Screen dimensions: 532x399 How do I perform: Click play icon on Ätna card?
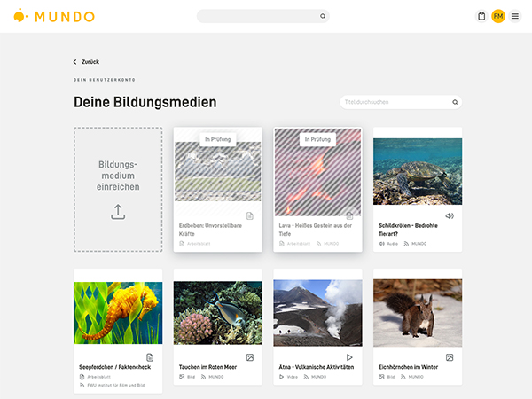pyautogui.click(x=349, y=357)
